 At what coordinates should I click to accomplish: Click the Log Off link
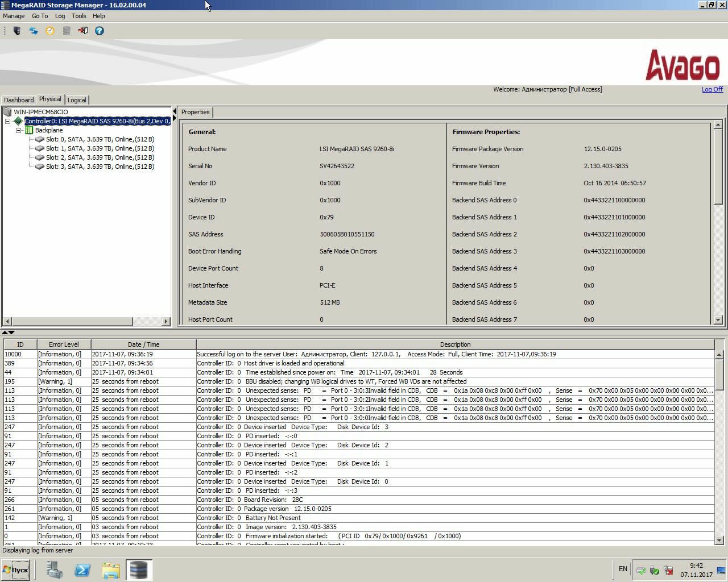tap(712, 89)
